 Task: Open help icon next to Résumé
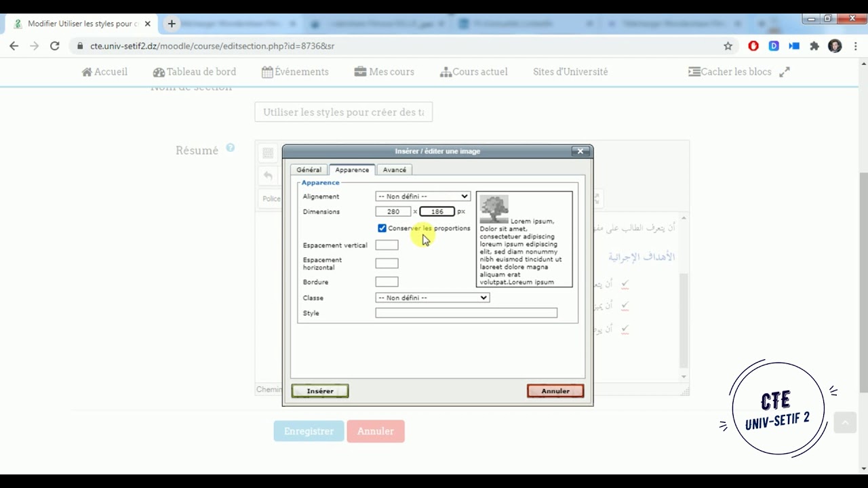pyautogui.click(x=231, y=148)
